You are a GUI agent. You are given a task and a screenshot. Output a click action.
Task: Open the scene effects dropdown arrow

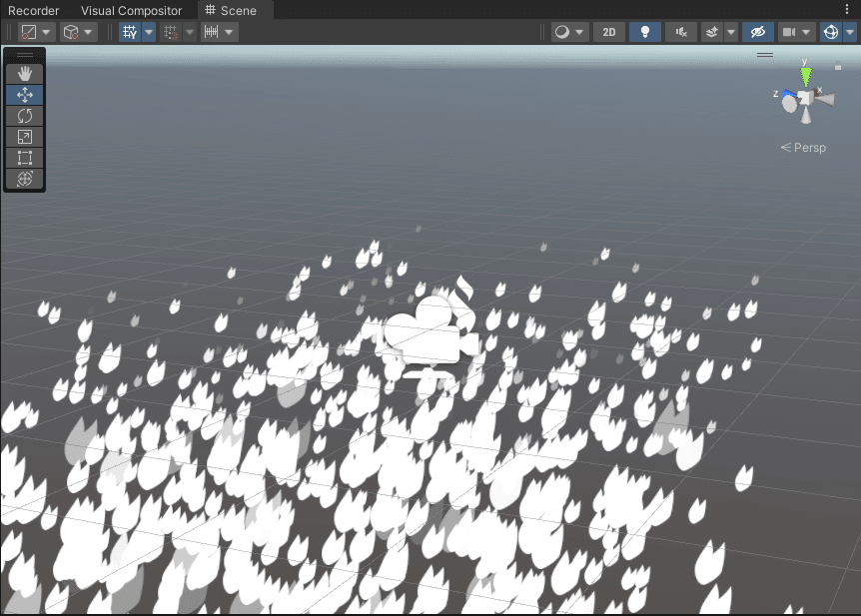click(731, 32)
